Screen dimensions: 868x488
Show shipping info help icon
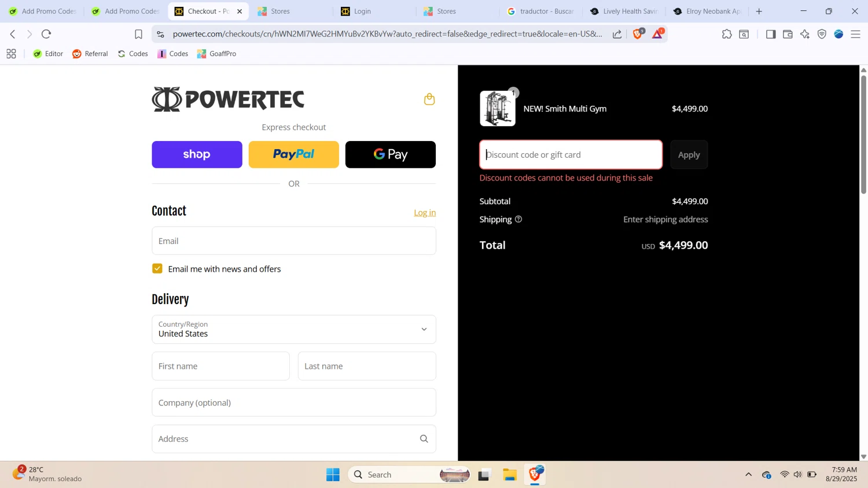point(518,219)
